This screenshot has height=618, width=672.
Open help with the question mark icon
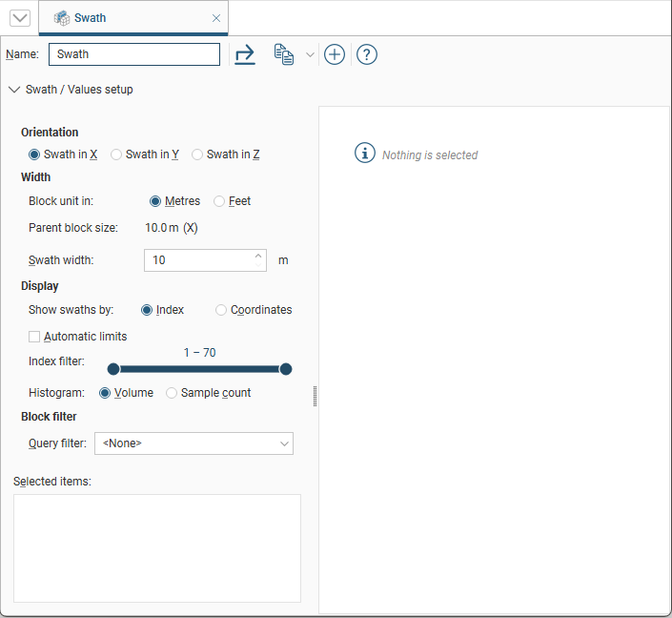[x=367, y=54]
